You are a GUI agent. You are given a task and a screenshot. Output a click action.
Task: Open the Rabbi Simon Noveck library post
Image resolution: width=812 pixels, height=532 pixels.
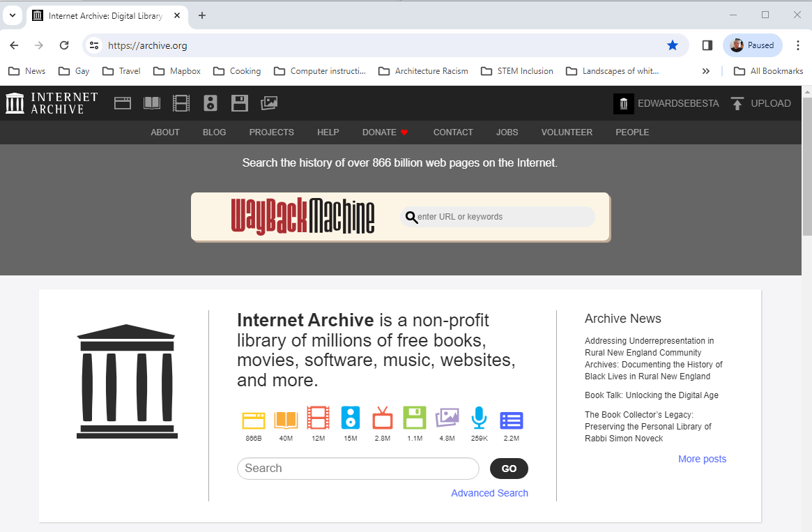click(648, 426)
